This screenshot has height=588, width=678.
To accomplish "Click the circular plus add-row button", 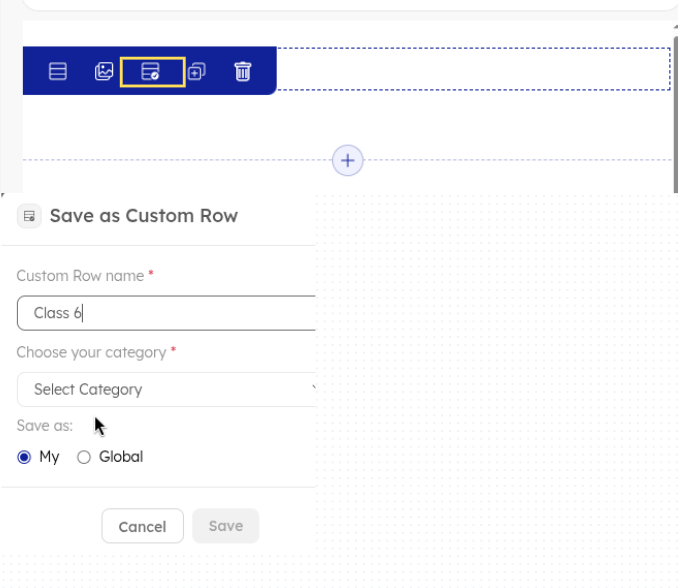I will [347, 160].
